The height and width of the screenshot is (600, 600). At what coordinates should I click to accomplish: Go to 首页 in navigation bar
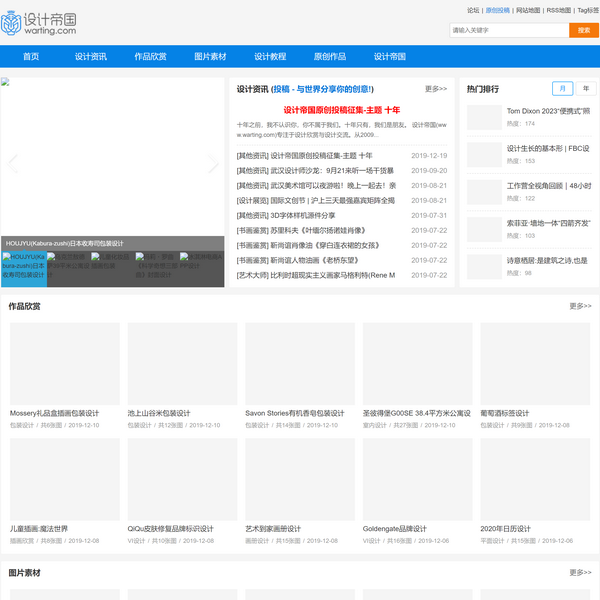(x=31, y=57)
